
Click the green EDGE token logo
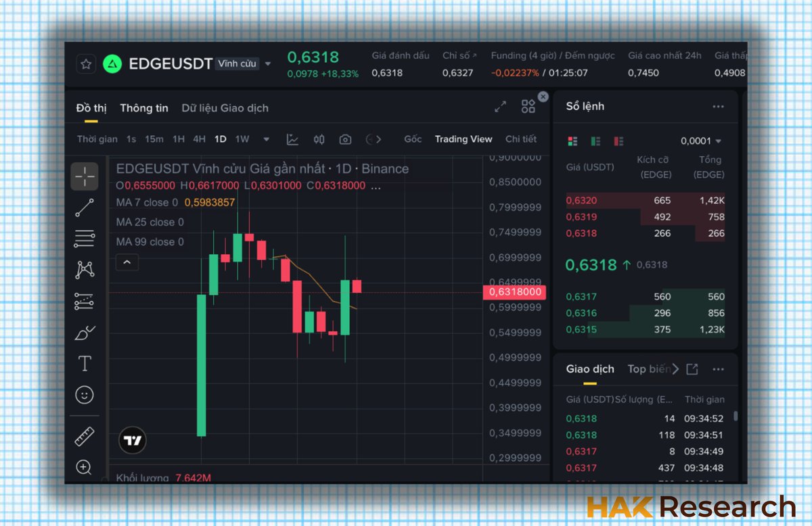pos(112,64)
